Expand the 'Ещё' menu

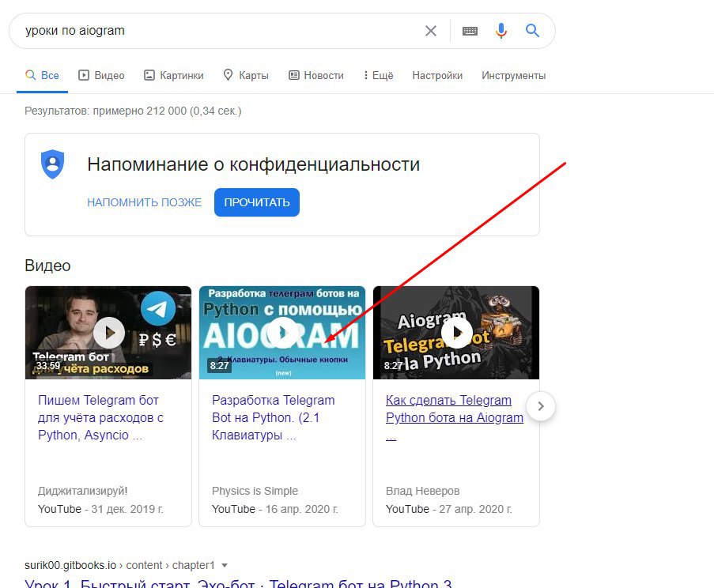379,75
